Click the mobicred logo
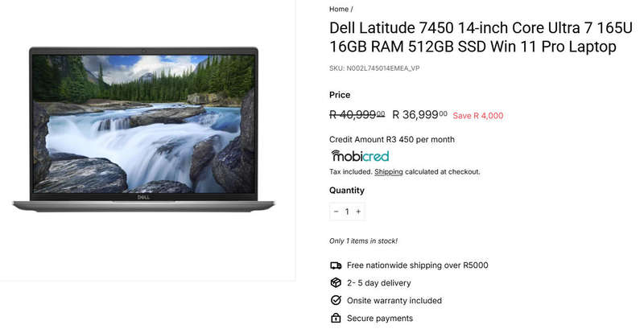 pos(360,156)
